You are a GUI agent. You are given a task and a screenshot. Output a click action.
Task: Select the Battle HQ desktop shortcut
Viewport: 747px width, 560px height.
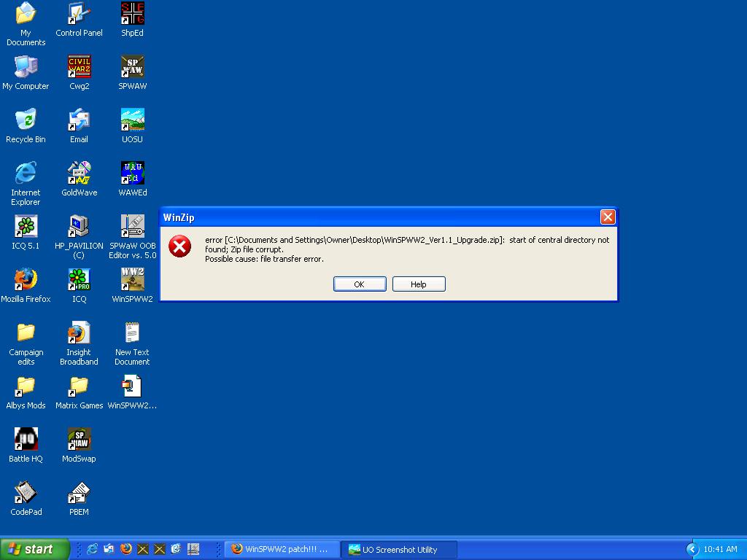pyautogui.click(x=26, y=440)
